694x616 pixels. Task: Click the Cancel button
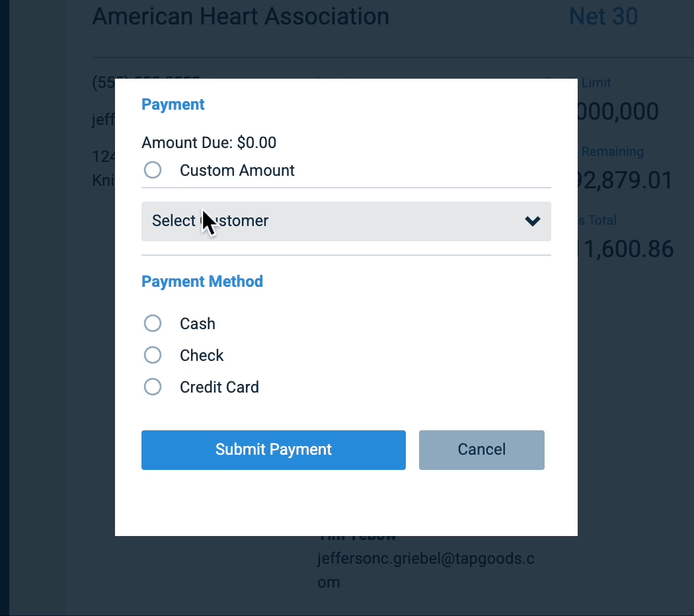481,449
